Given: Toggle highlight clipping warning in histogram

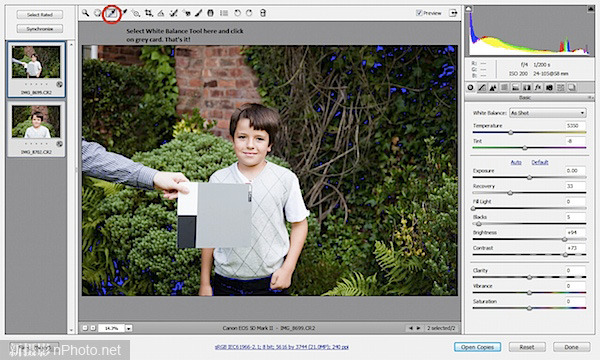Looking at the screenshot, I should [x=591, y=9].
